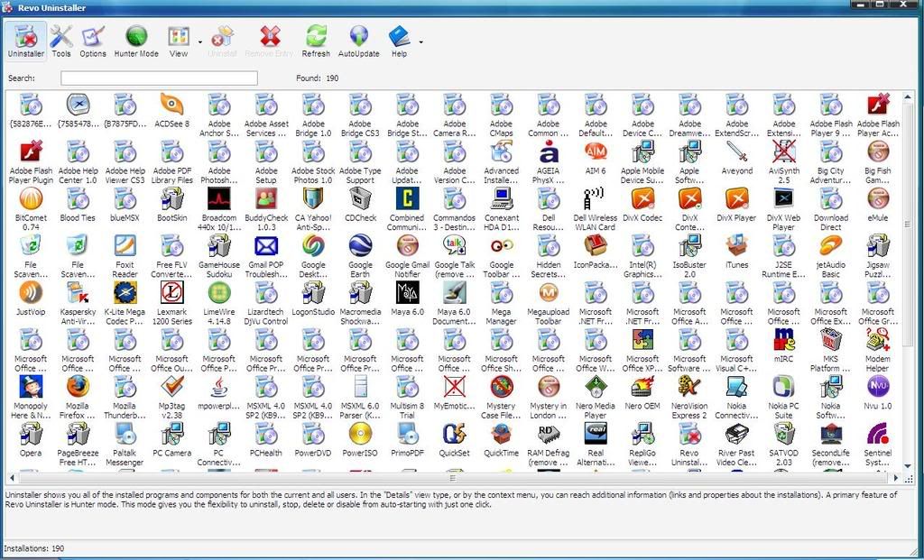Click the horizontal scrollbar right arrow
Viewport: 924px width, 560px height.
(896, 478)
